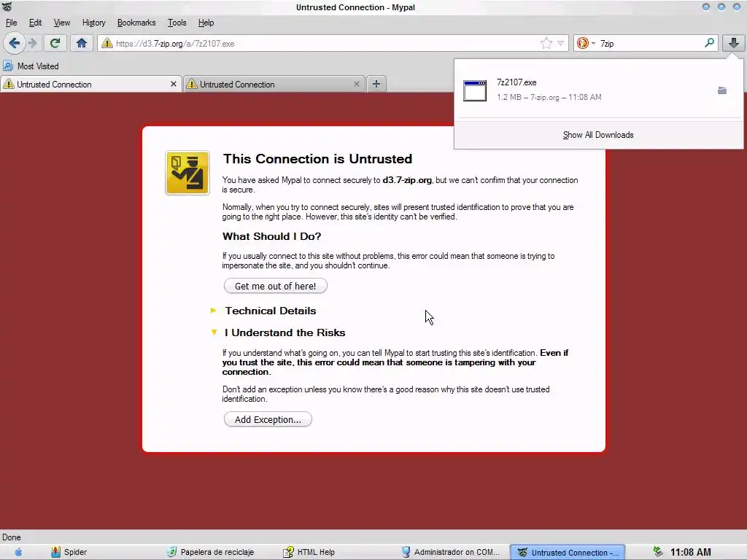Image resolution: width=747 pixels, height=560 pixels.
Task: Click the warning icon in the address bar
Action: (107, 43)
